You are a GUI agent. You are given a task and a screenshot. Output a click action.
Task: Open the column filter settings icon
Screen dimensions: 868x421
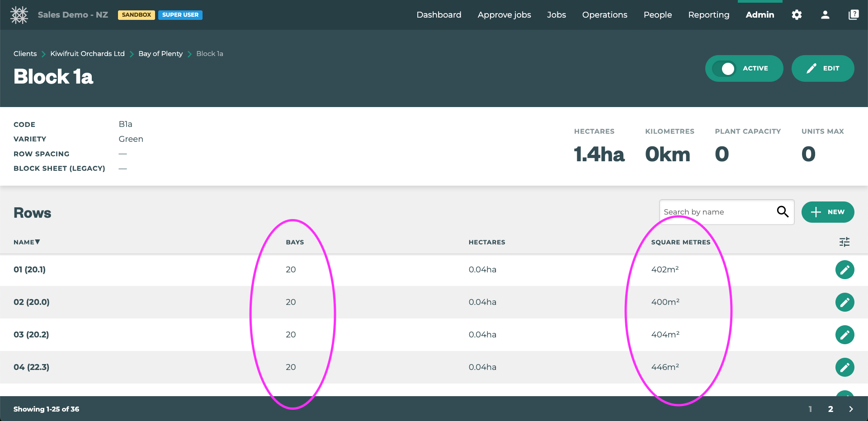tap(844, 242)
